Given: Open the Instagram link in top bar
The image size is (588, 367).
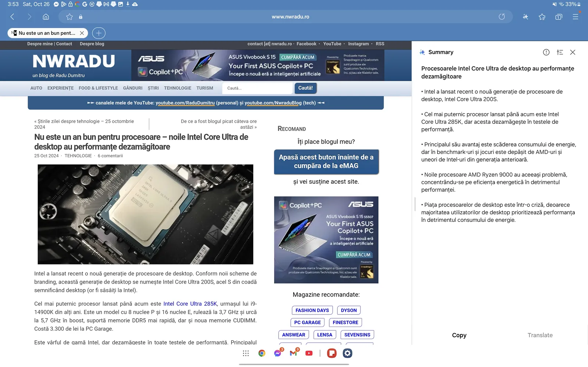Looking at the screenshot, I should (x=358, y=44).
